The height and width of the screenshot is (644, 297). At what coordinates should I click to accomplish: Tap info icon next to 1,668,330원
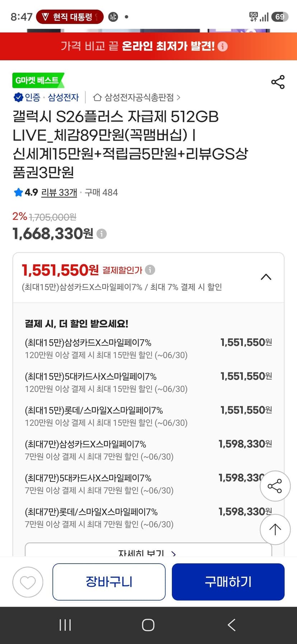tap(102, 234)
